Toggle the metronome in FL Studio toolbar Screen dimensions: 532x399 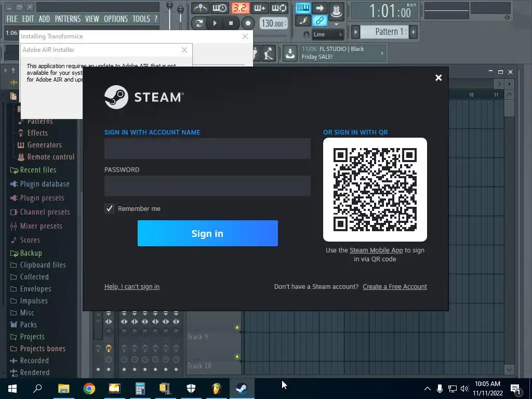click(200, 8)
